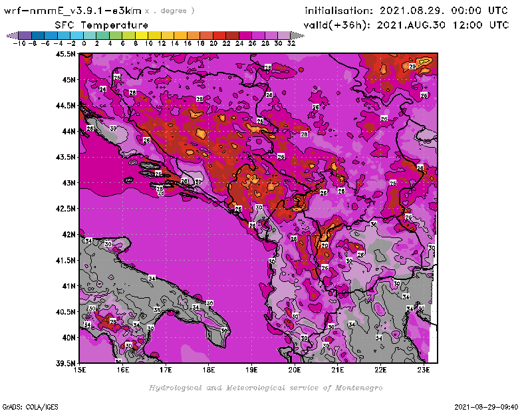Click the 38 contour label over Italy
The width and height of the screenshot is (532, 411).
tap(157, 310)
